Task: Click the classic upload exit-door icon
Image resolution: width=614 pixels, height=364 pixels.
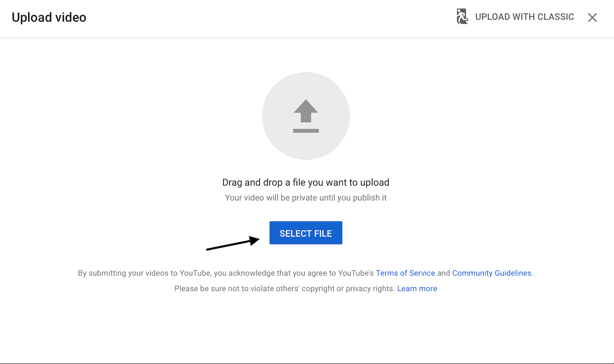Action: coord(462,17)
